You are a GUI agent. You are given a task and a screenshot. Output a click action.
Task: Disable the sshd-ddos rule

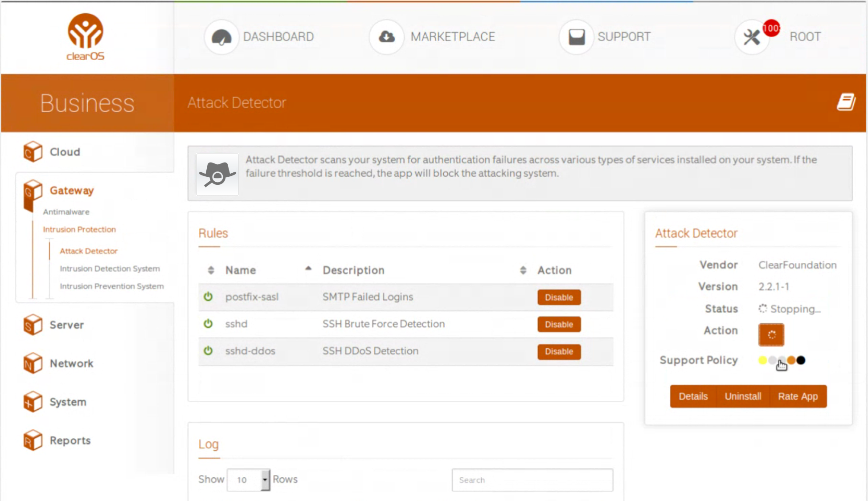559,351
